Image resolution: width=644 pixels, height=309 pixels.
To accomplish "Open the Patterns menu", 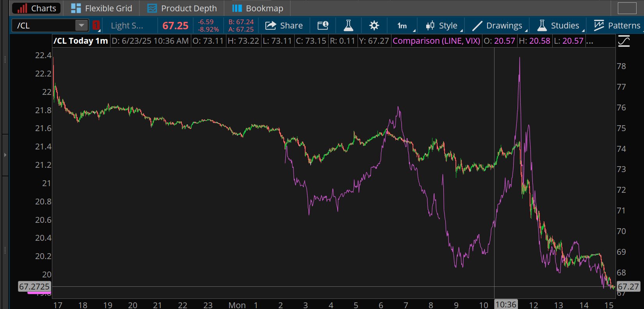I will click(x=617, y=26).
